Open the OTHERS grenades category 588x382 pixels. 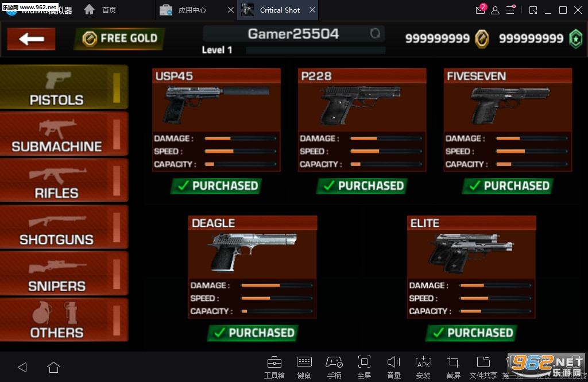[x=64, y=320]
